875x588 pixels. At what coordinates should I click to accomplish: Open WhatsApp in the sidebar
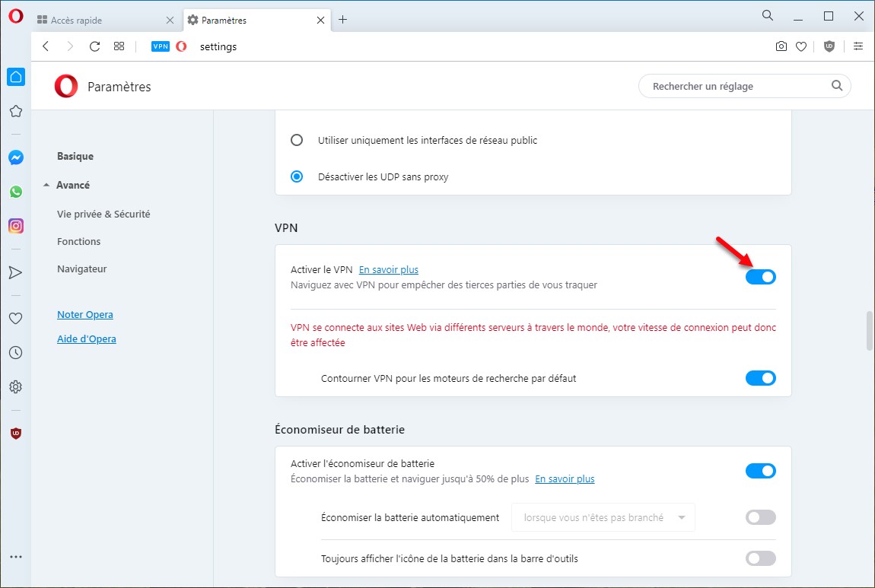[15, 192]
